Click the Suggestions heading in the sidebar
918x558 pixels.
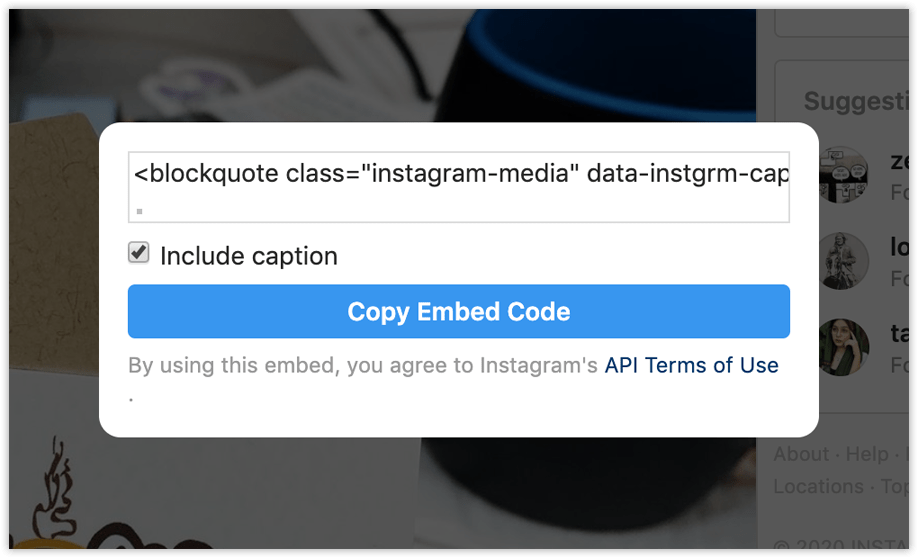[856, 101]
